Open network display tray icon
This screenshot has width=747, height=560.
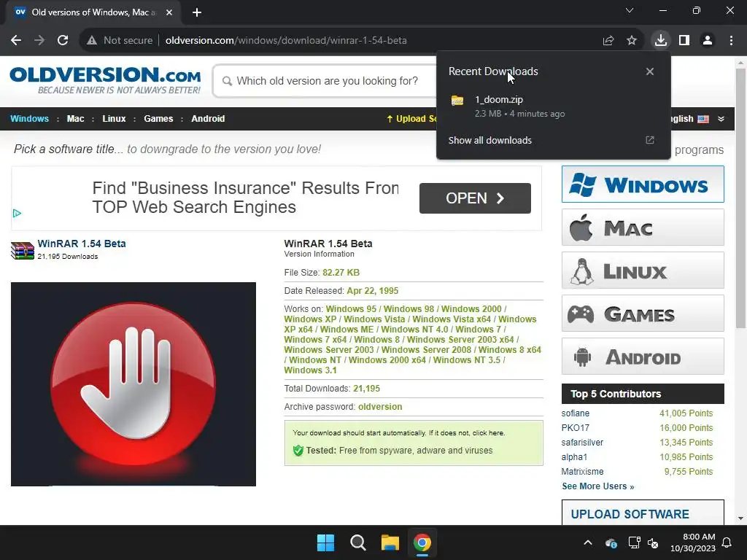pyautogui.click(x=634, y=542)
